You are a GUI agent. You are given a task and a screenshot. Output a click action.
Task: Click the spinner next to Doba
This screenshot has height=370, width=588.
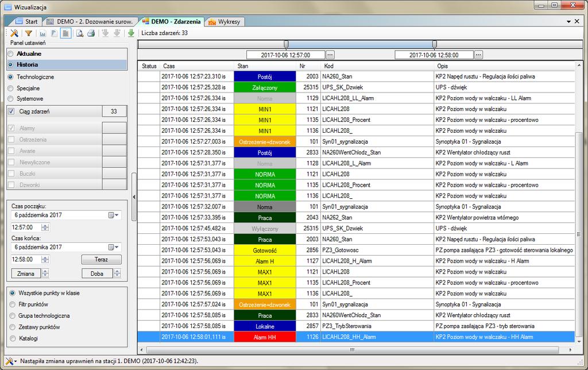coord(117,273)
